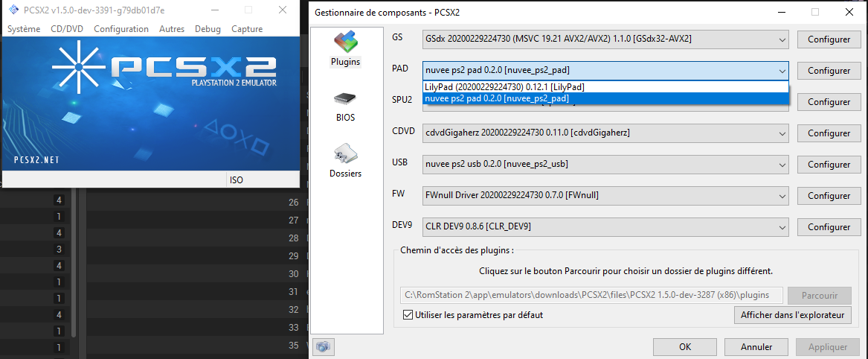Click the plugins path text field
Viewport: 868px width, 359px height.
click(591, 295)
